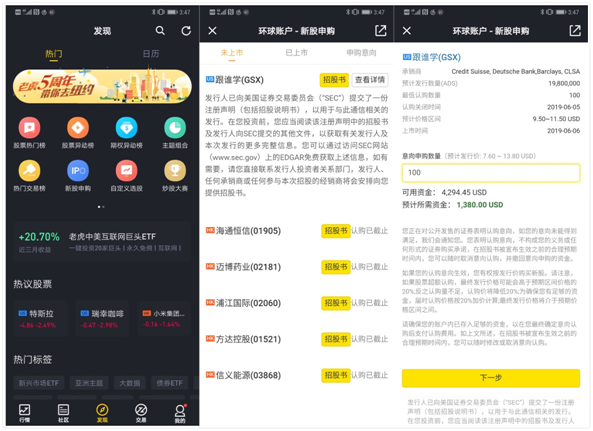Viewport: 593px width, 431px height.
Task: Focus the 意向申购数量 input field
Action: (x=491, y=173)
